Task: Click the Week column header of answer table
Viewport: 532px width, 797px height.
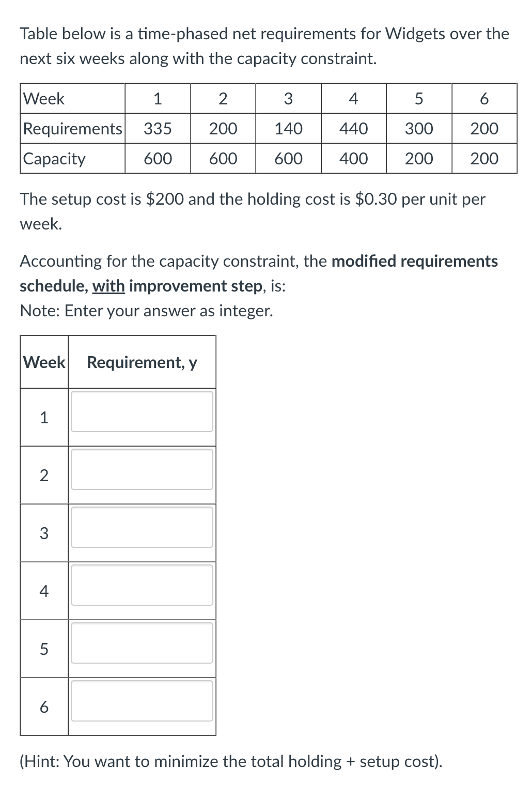Action: tap(43, 362)
